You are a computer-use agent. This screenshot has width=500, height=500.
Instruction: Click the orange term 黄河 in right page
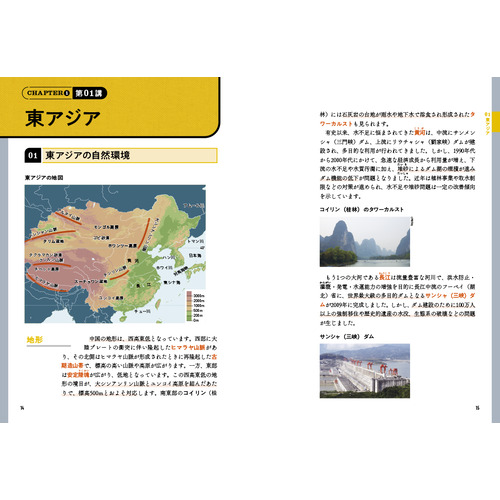419,133
